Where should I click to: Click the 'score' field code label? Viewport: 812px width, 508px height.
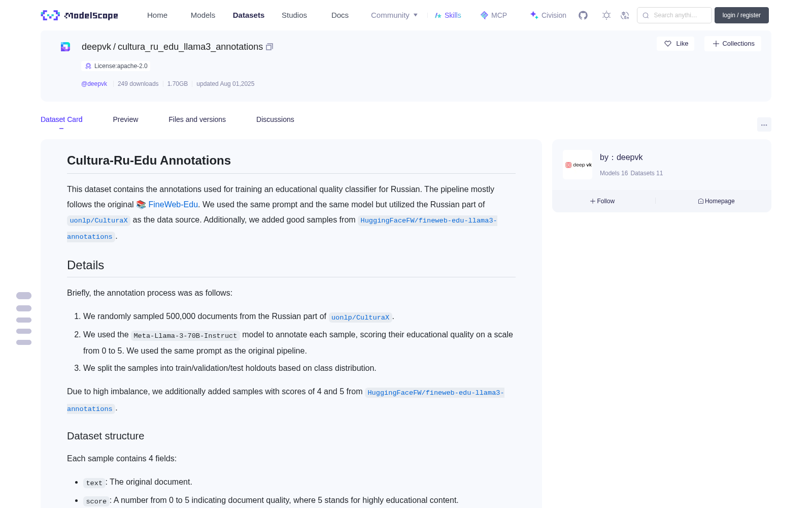click(x=96, y=501)
